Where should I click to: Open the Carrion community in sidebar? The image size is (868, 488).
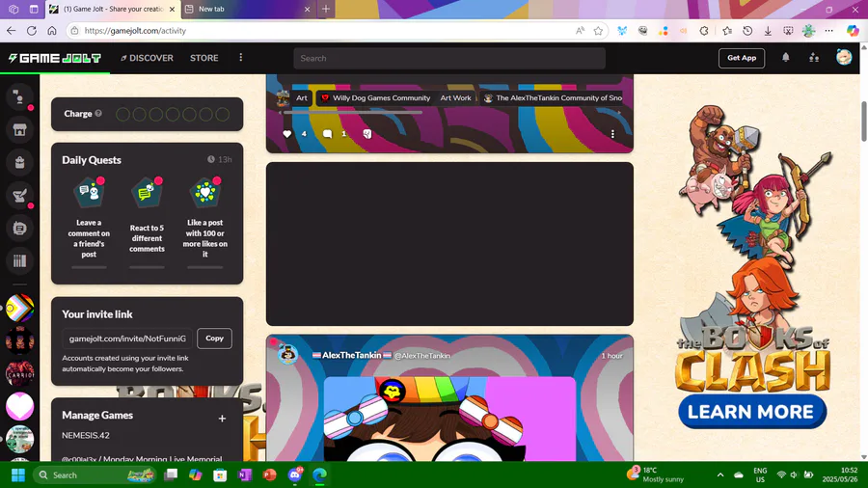click(x=19, y=373)
